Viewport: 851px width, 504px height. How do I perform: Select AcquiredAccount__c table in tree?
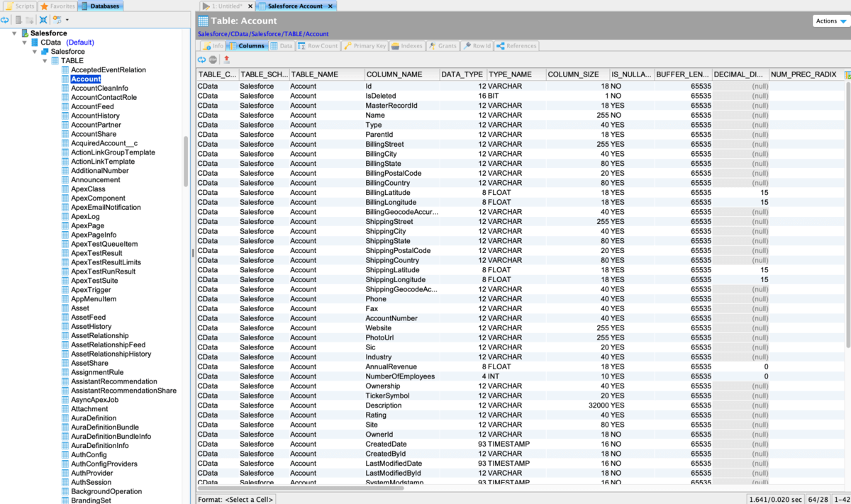(104, 143)
